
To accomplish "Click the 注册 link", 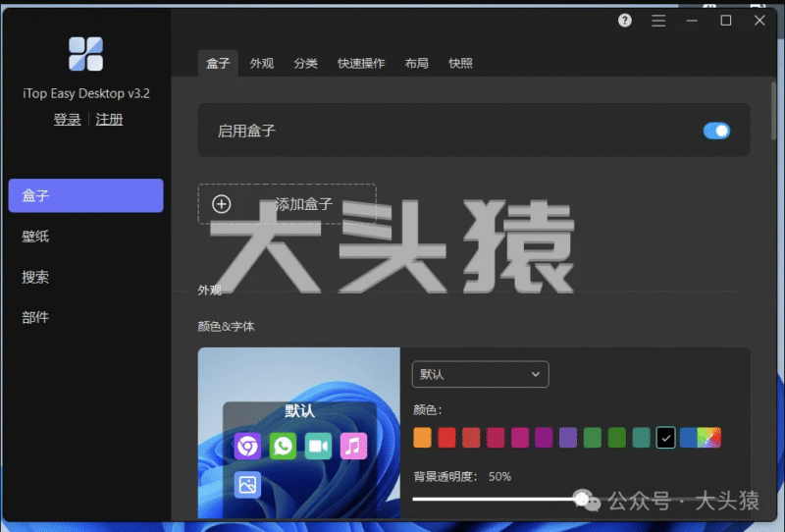I will 109,120.
